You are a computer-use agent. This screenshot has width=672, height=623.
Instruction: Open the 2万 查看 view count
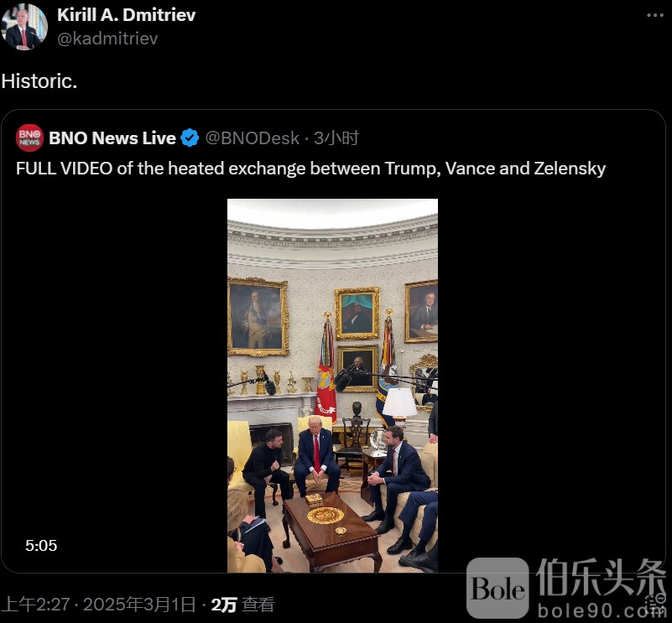coord(242,605)
